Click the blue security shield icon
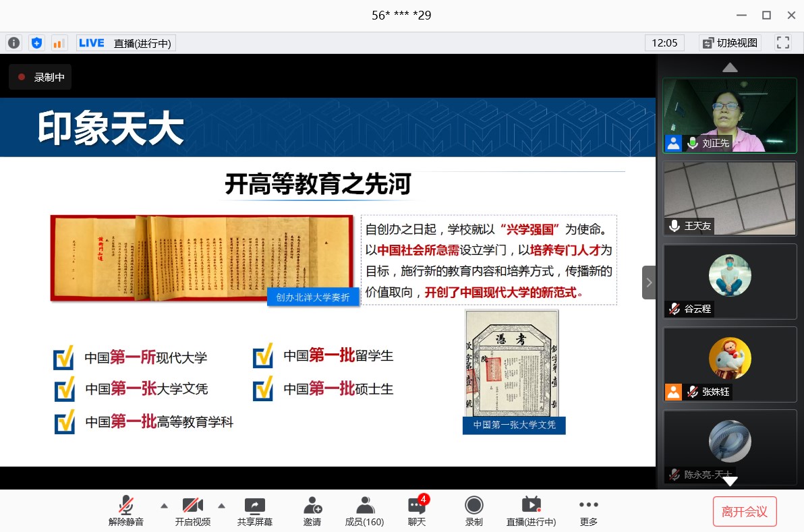The height and width of the screenshot is (532, 804). [36, 43]
